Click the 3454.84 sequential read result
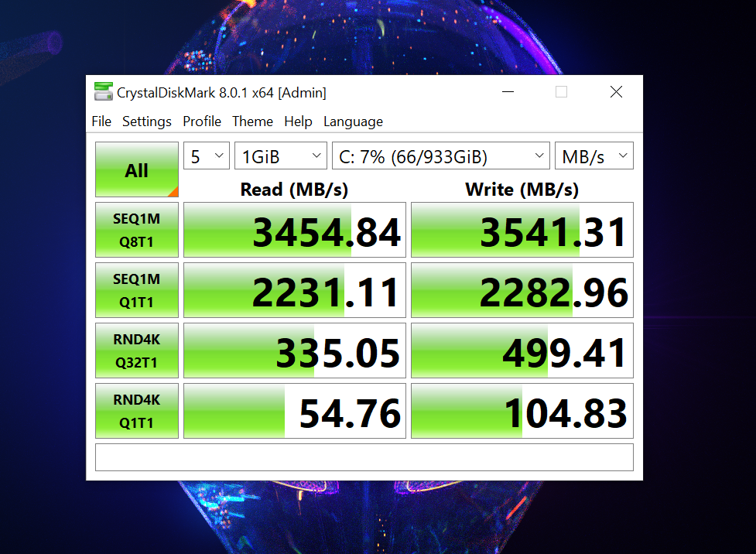 [x=295, y=230]
